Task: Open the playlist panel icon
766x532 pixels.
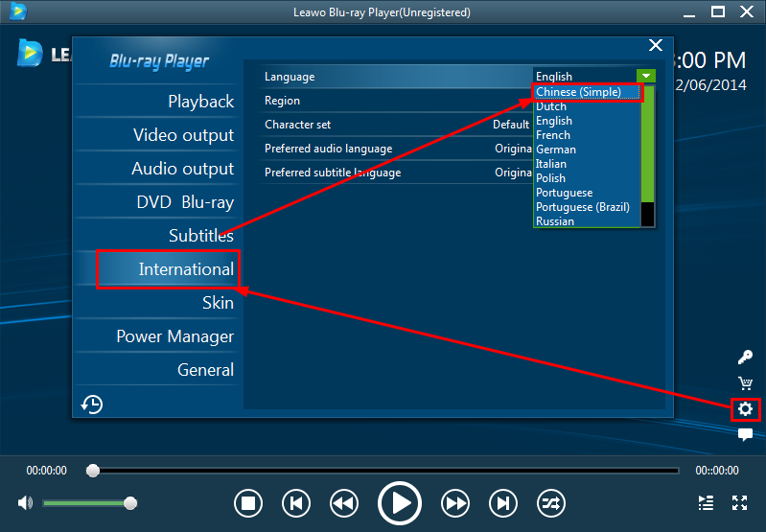Action: click(x=706, y=502)
